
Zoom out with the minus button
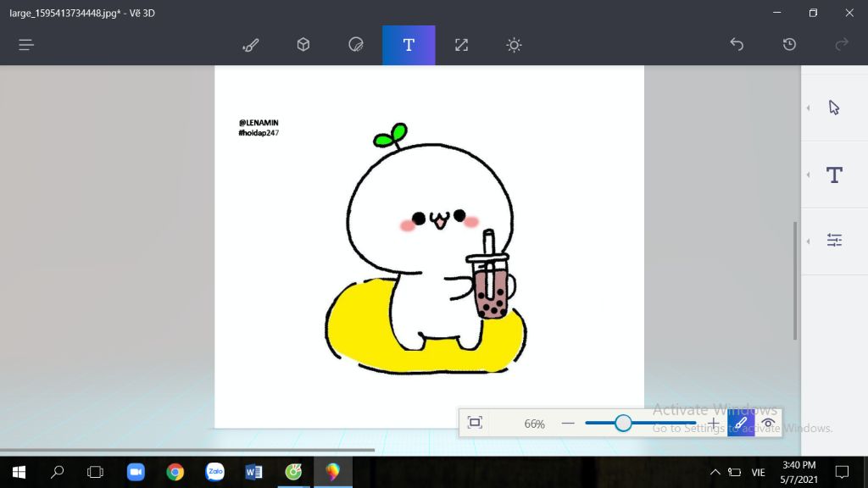click(x=568, y=424)
